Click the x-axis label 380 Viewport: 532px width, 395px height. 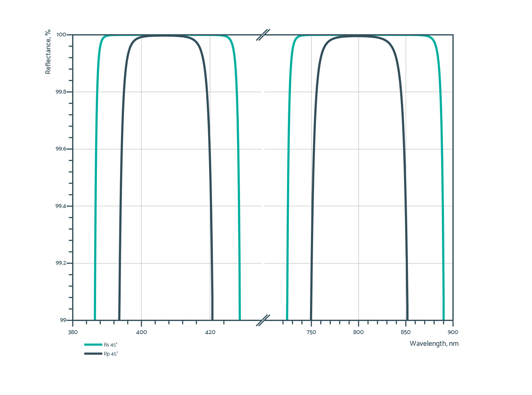click(73, 332)
